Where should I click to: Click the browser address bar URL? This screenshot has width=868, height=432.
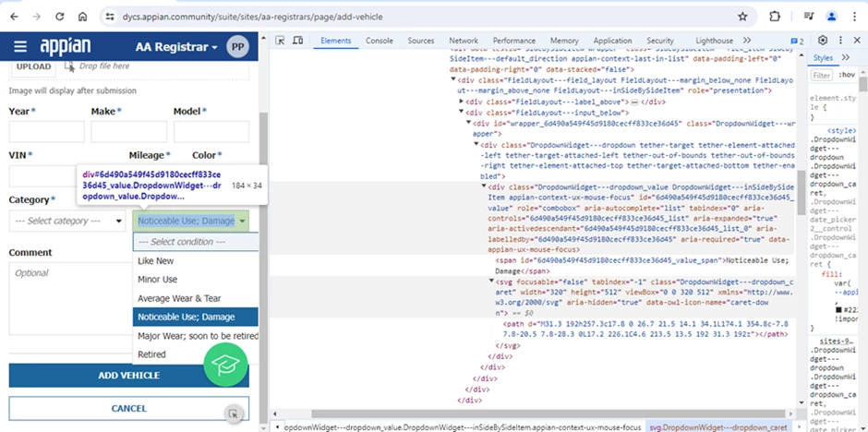[252, 17]
